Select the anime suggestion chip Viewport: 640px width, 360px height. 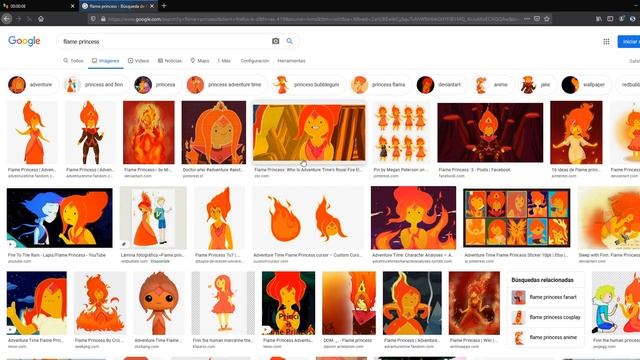(492, 85)
